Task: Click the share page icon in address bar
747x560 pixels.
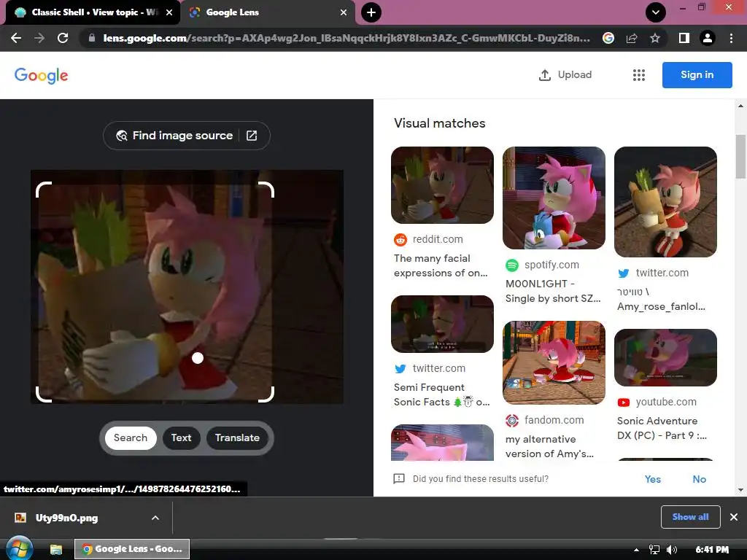Action: click(632, 38)
